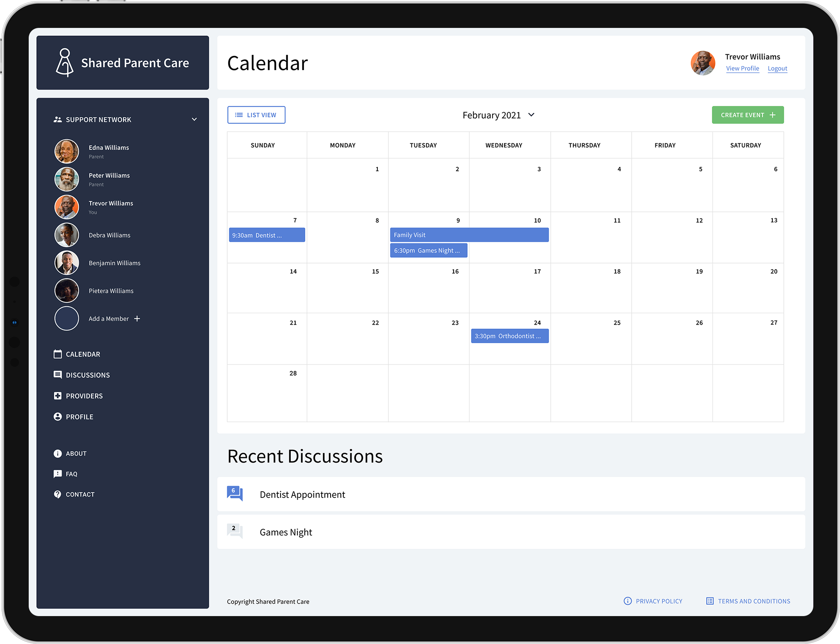The image size is (840, 644).
Task: Select Dentist Appointment discussion
Action: pos(303,494)
